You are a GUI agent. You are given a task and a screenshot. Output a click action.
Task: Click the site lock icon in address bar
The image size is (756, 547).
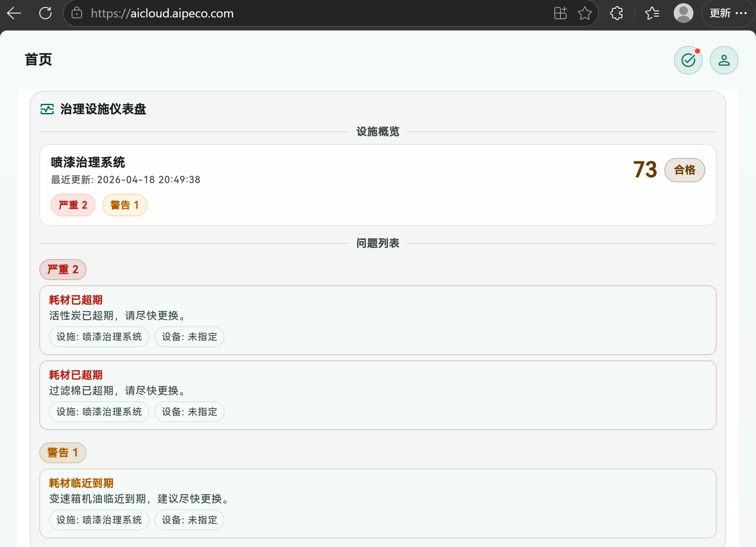[77, 14]
